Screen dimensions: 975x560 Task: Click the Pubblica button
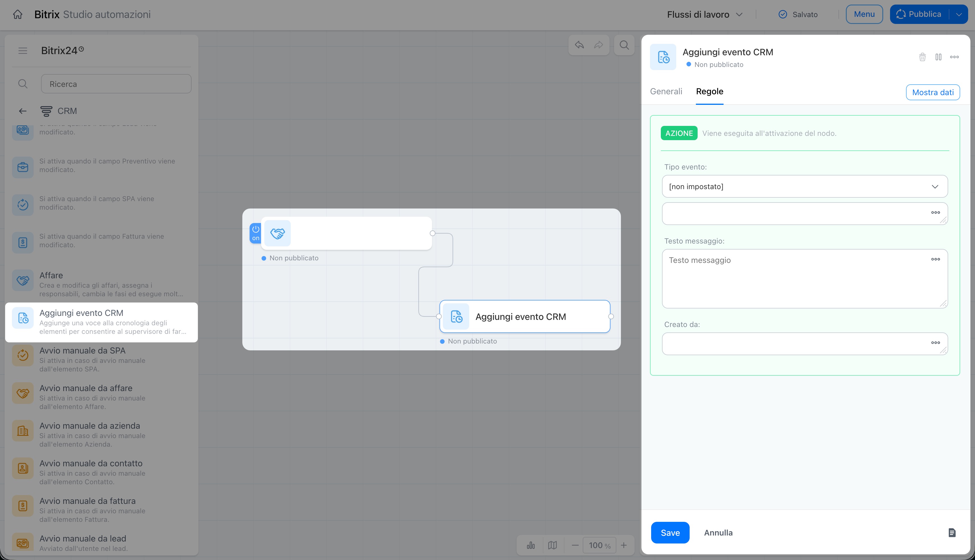(920, 14)
